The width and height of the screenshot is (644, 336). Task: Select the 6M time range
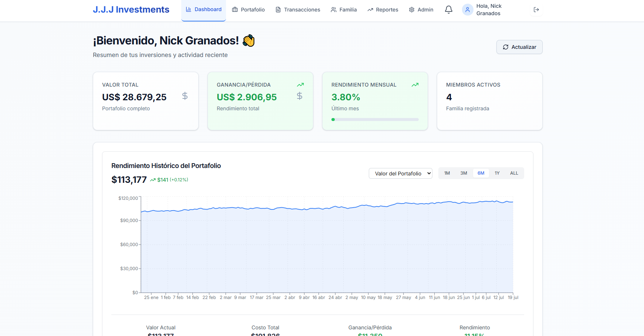click(481, 173)
